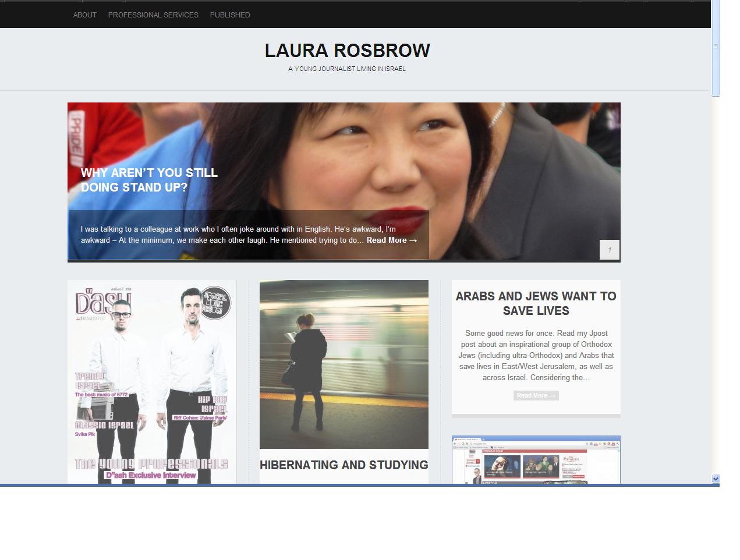This screenshot has height=560, width=740.
Task: Click the stand up post excerpt text in slider
Action: coord(239,235)
